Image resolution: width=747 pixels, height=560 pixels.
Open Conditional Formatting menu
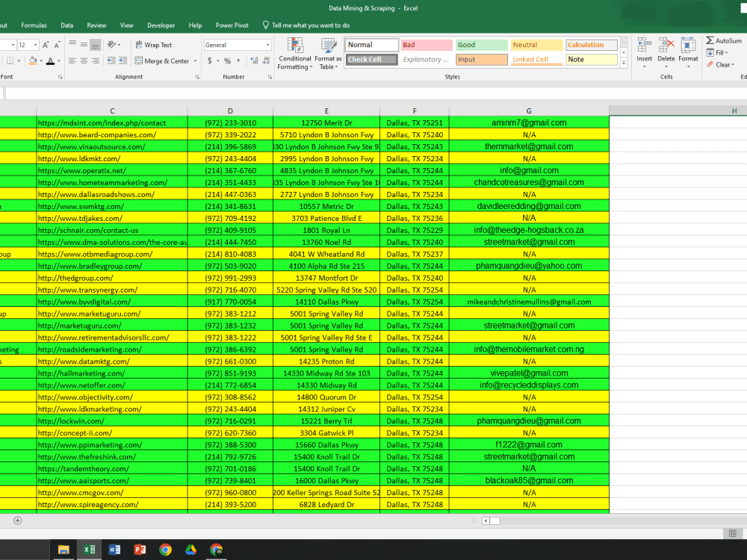[295, 54]
